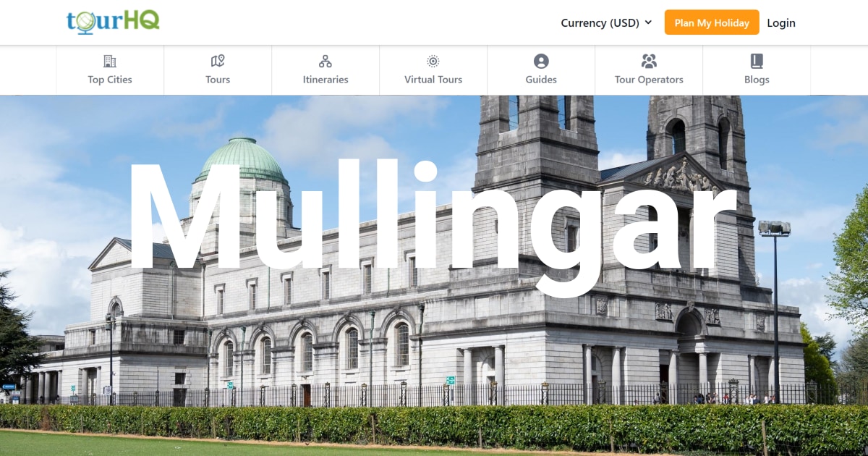The height and width of the screenshot is (456, 868).
Task: Open the Guides menu label
Action: pyautogui.click(x=541, y=80)
